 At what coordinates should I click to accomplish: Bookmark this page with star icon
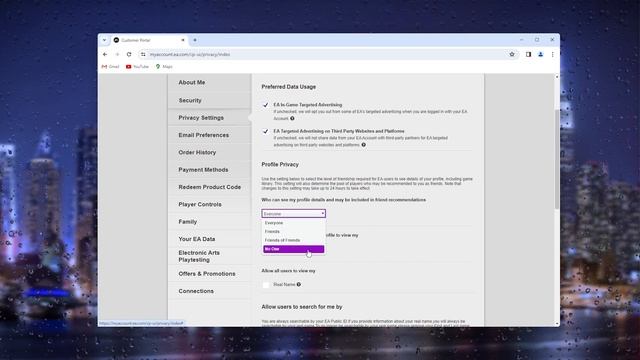pyautogui.click(x=512, y=54)
